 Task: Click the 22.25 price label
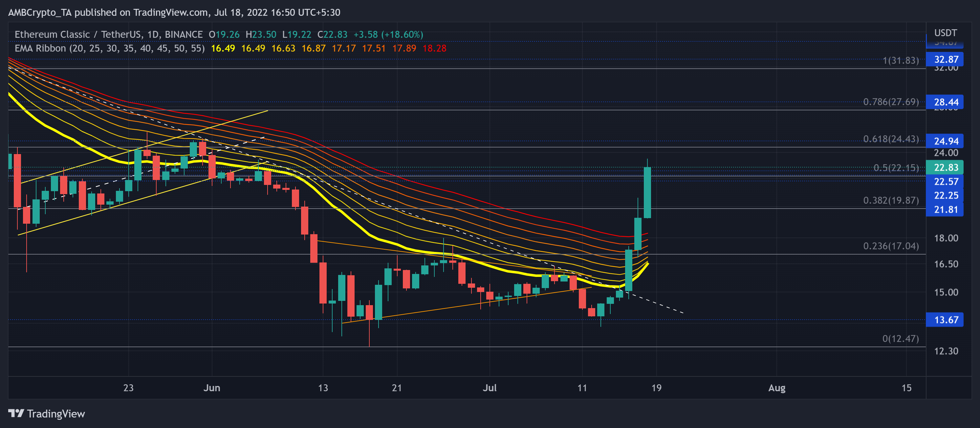(945, 195)
